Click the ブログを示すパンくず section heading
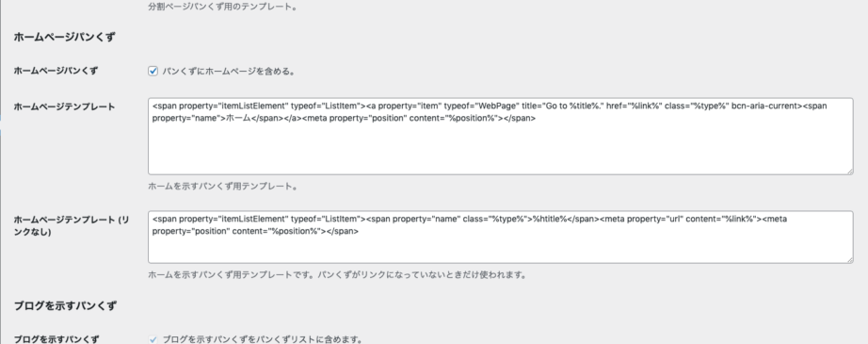 (x=65, y=305)
